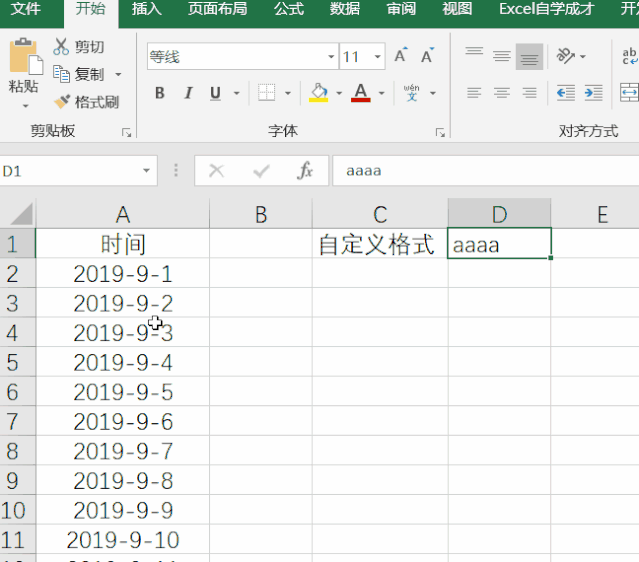Open the font name dropdown

pyautogui.click(x=331, y=56)
